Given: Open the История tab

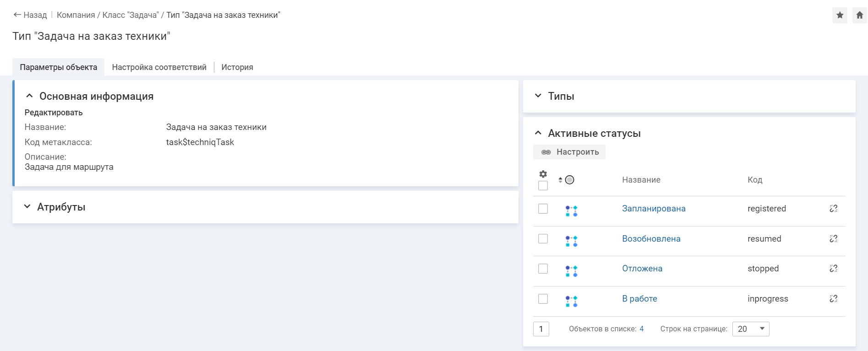Looking at the screenshot, I should click(x=237, y=67).
